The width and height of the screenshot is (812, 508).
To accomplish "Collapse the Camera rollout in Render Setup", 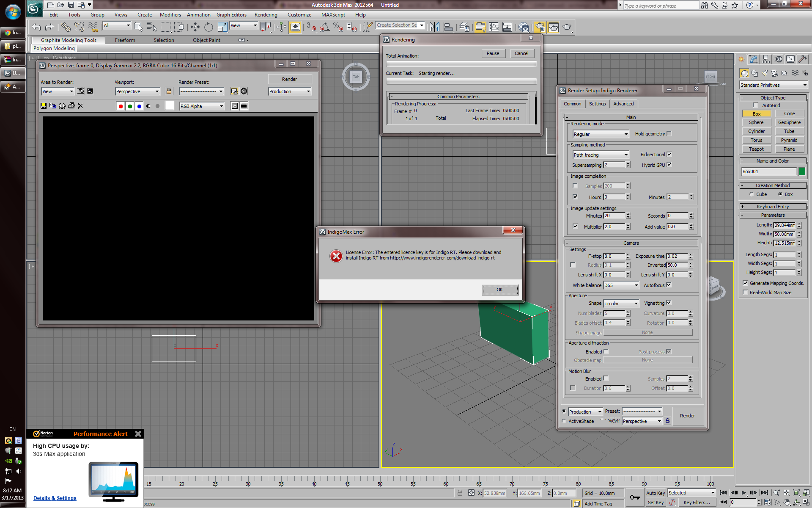I will coord(631,243).
